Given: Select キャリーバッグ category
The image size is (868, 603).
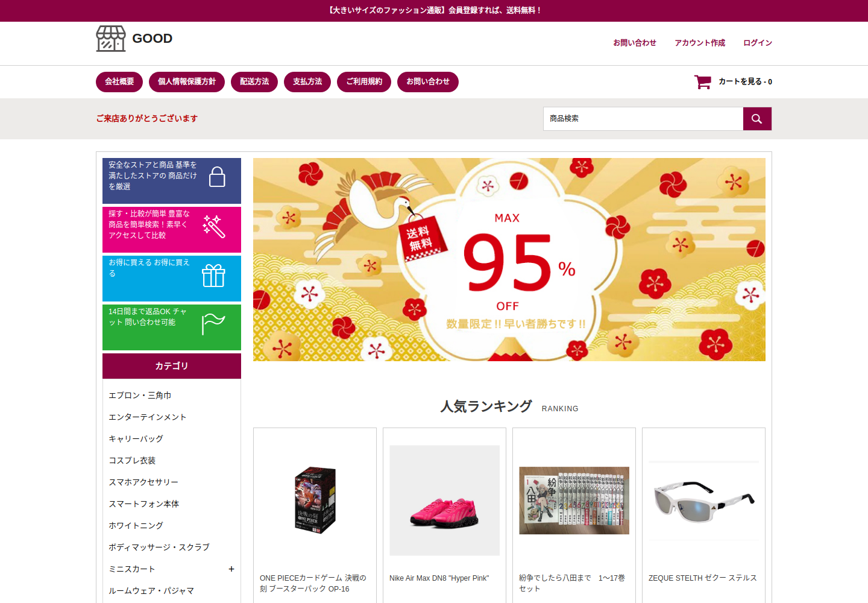Looking at the screenshot, I should (136, 439).
